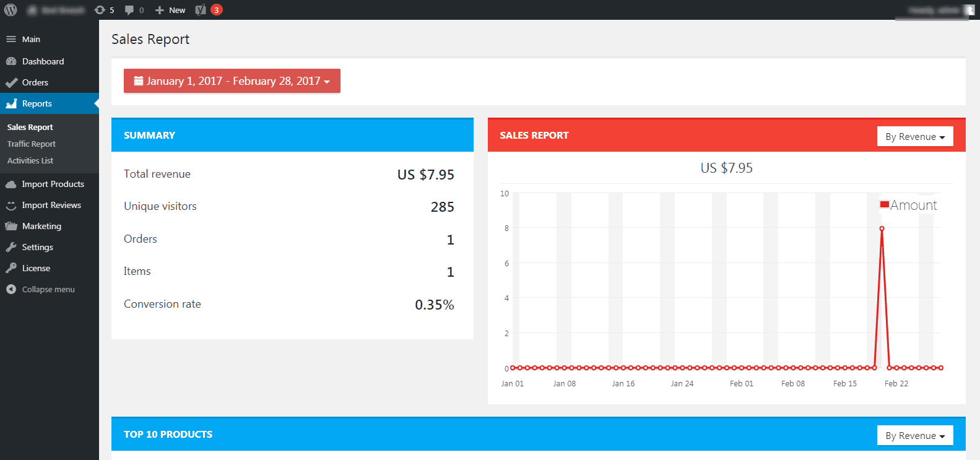Click the Orders checkmark icon

[x=11, y=82]
